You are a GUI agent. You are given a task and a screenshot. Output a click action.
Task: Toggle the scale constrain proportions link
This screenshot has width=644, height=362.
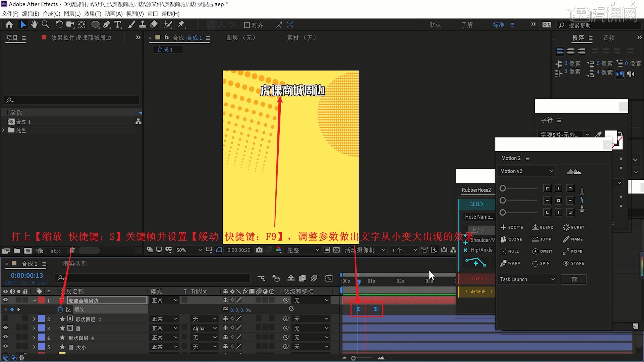[225, 309]
